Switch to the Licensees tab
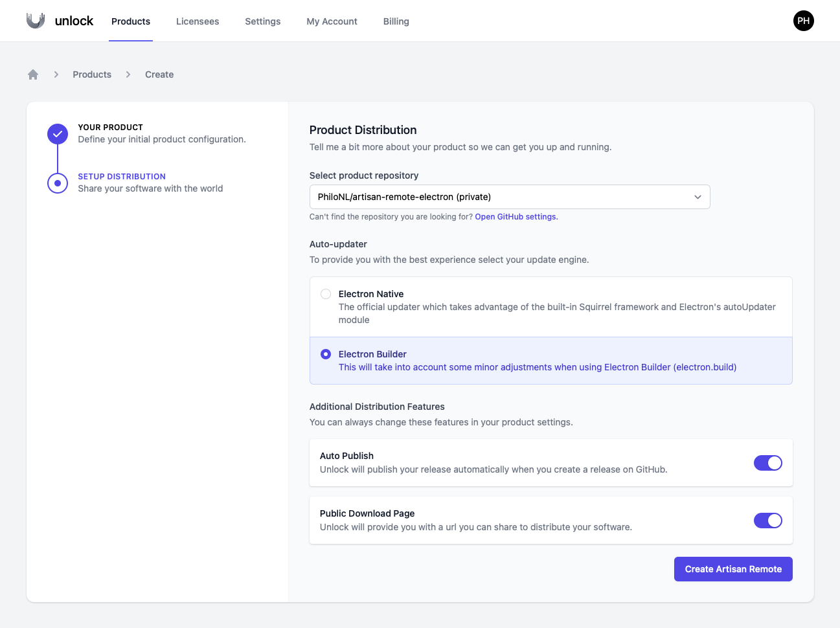This screenshot has width=840, height=628. (198, 21)
